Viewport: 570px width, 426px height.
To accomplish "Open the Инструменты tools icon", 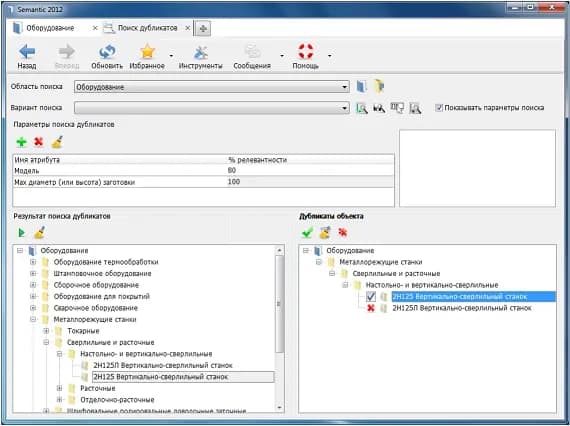I will click(x=200, y=52).
